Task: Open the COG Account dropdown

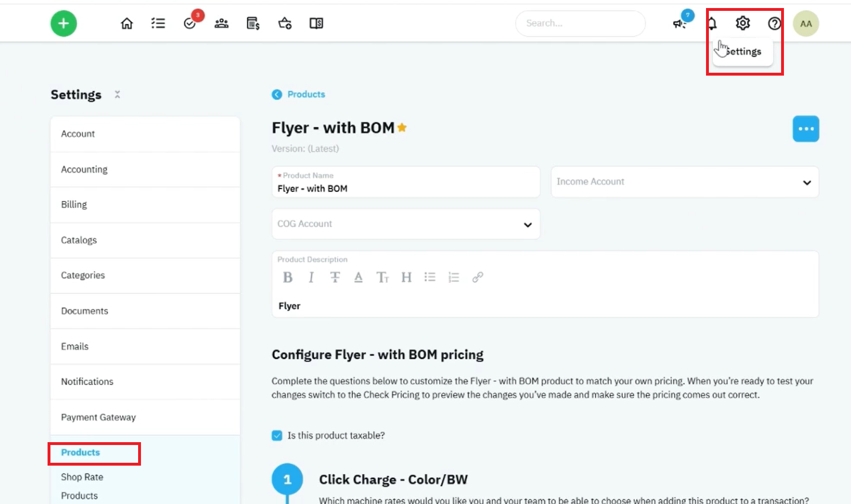Action: pyautogui.click(x=406, y=224)
